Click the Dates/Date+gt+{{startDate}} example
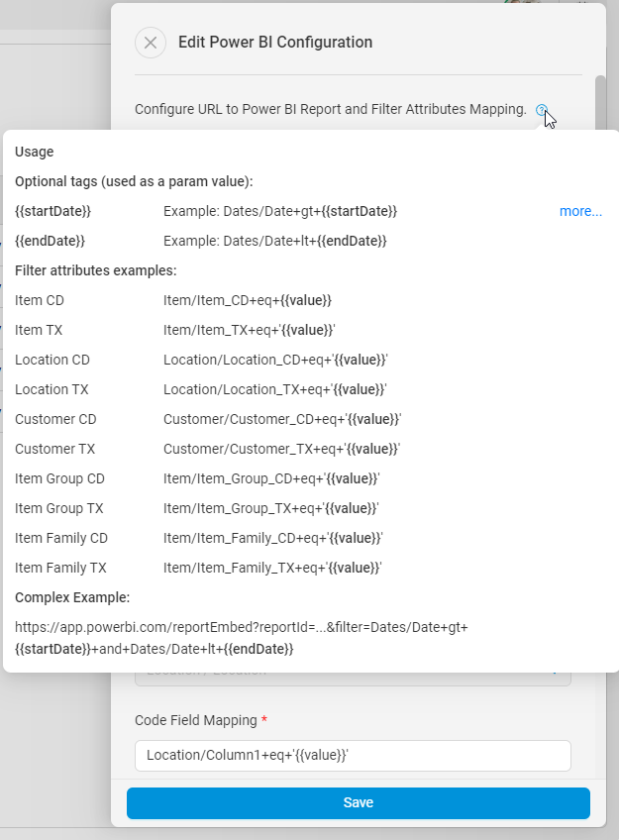The width and height of the screenshot is (619, 840). [x=280, y=211]
